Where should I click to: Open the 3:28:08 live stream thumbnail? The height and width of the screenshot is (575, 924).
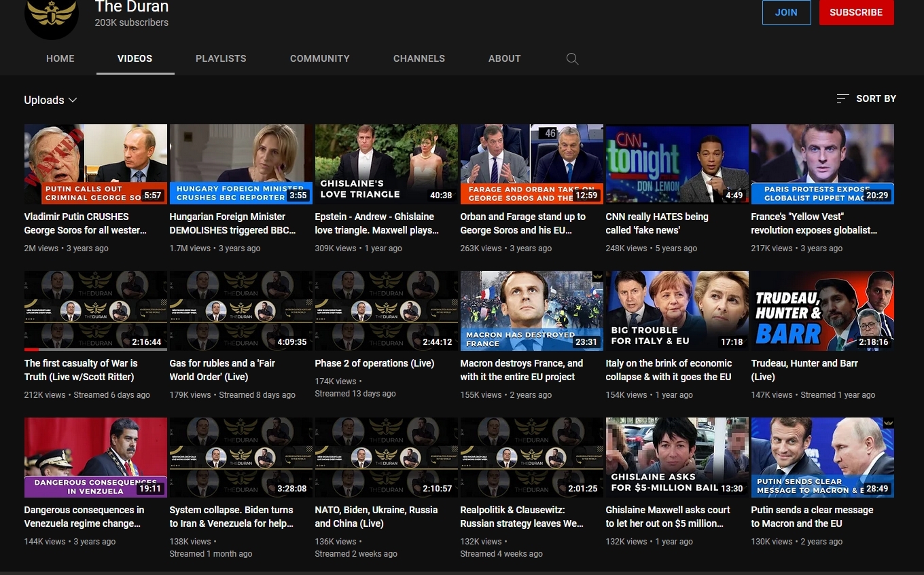[241, 458]
